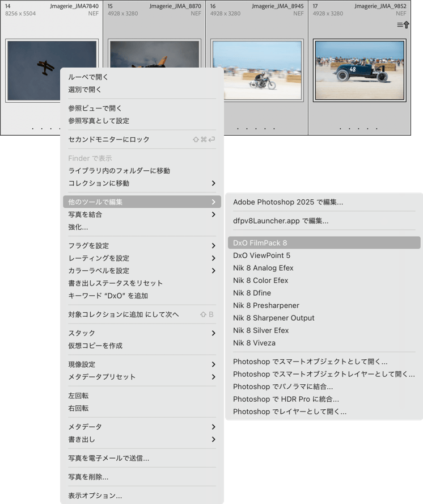
Task: Click the badge icon on thumbnail 17
Action: click(403, 25)
